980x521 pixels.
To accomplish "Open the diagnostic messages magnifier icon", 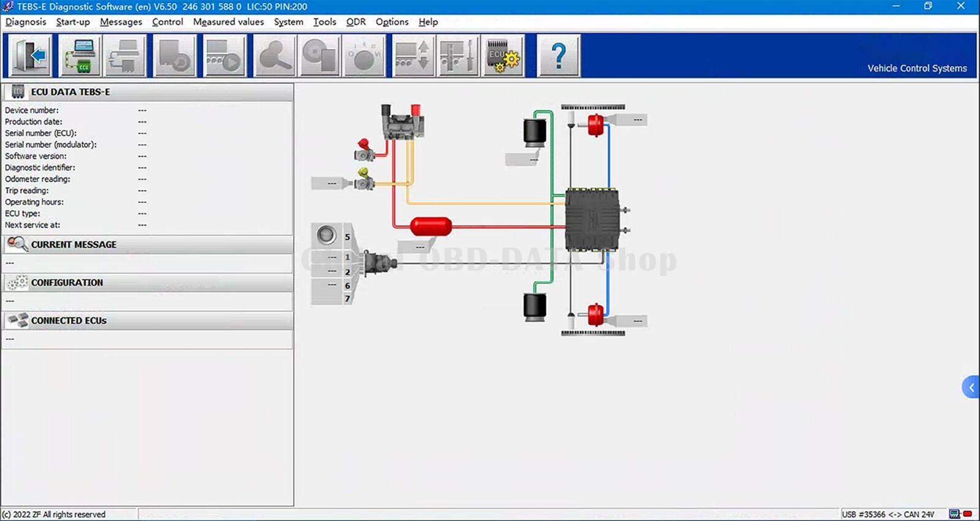I will coord(274,56).
